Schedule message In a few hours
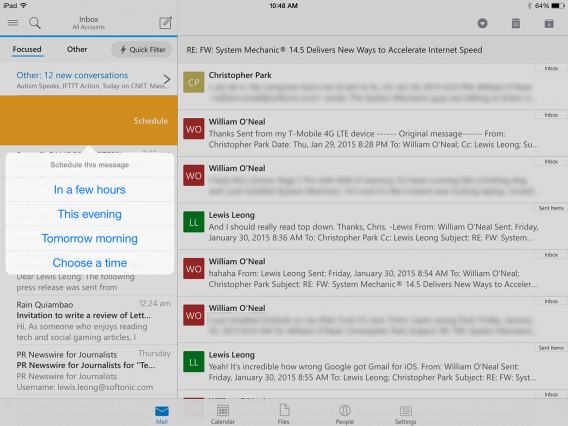Viewport: 568px width, 426px height. (x=89, y=189)
